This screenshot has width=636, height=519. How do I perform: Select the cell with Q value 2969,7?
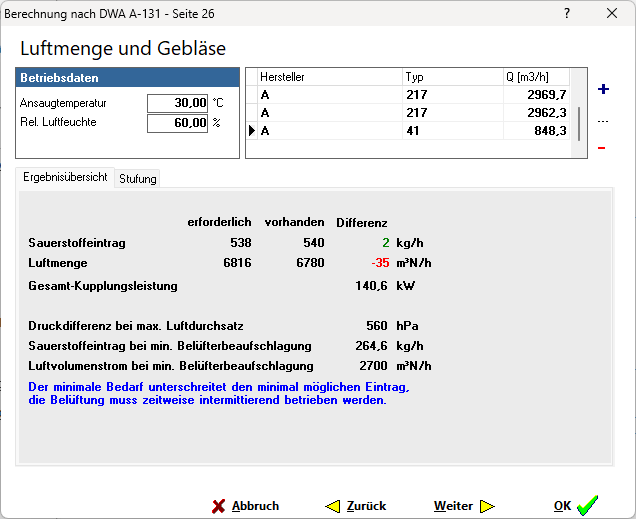pyautogui.click(x=536, y=94)
